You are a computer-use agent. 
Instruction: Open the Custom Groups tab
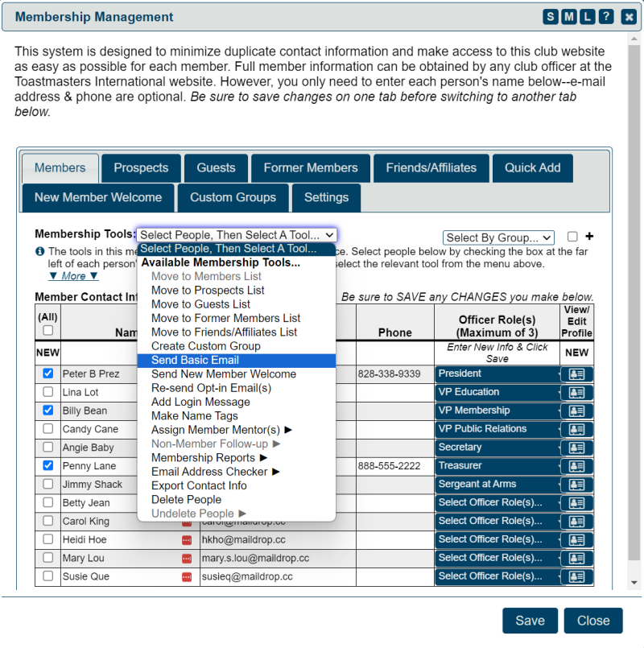coord(233,197)
